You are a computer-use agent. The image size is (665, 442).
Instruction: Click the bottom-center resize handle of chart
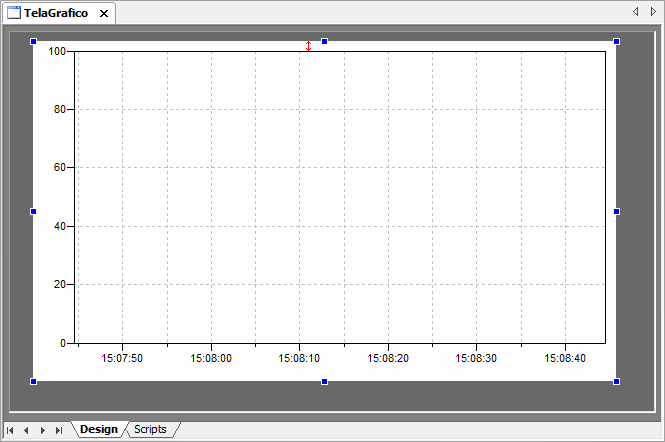tap(324, 381)
